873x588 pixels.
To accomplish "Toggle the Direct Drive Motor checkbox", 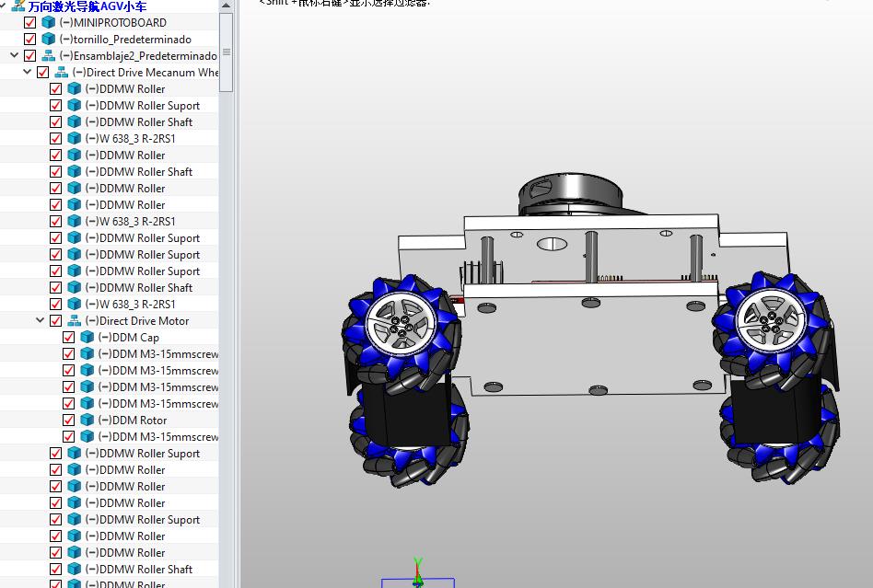I will (55, 321).
